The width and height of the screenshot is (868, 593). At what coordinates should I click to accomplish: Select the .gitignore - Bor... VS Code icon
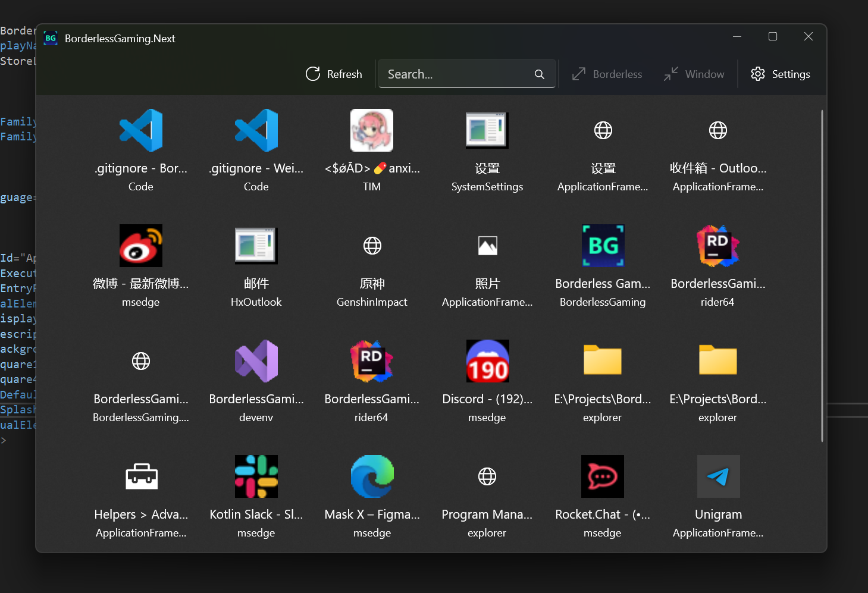pos(141,130)
